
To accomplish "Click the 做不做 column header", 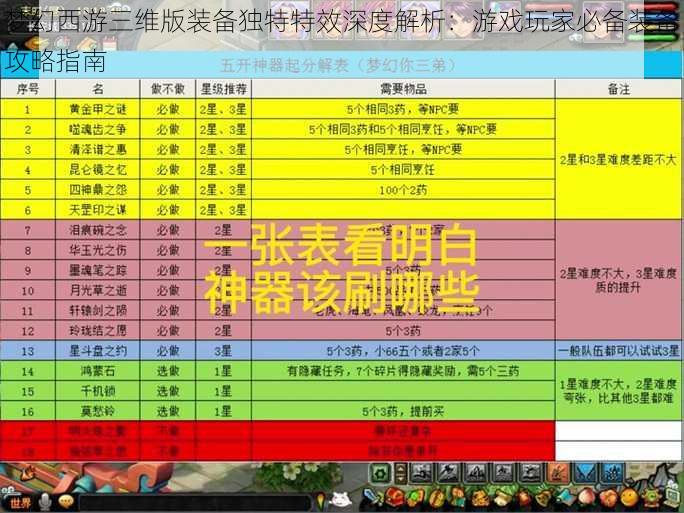I will pyautogui.click(x=168, y=89).
